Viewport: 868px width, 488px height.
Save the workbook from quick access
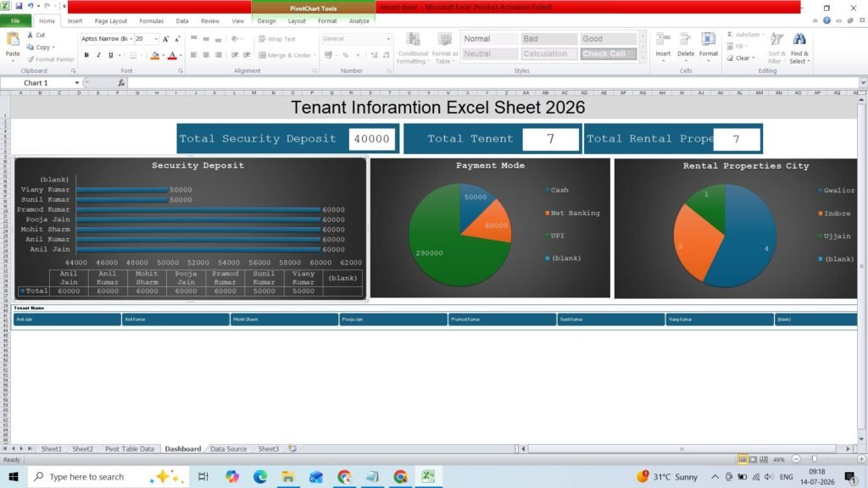(19, 6)
